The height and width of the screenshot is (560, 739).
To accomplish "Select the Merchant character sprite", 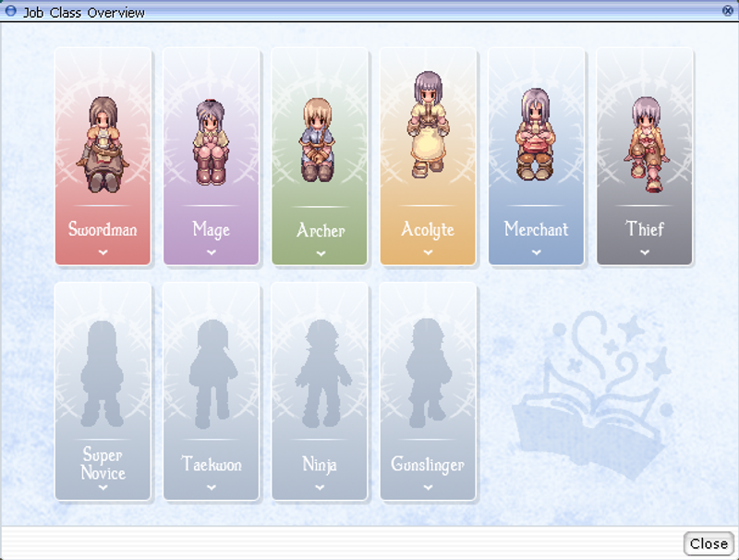I will pyautogui.click(x=536, y=134).
